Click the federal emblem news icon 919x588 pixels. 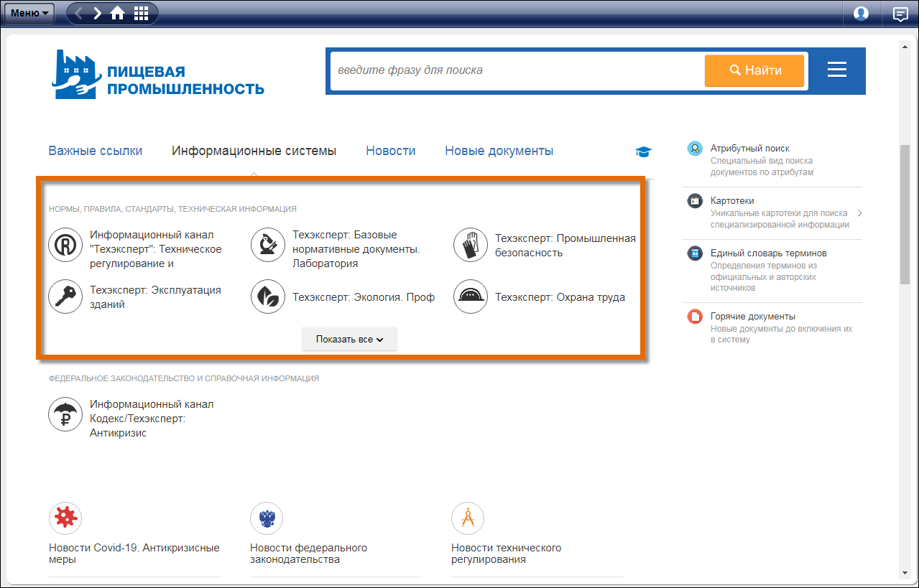coord(267,518)
